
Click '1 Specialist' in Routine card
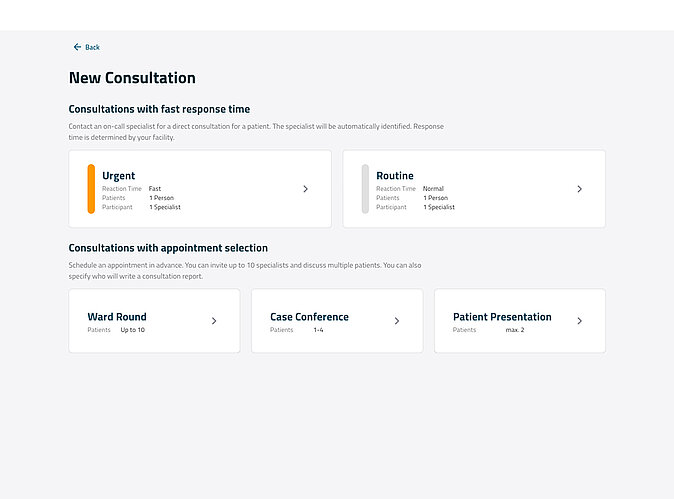coord(439,207)
